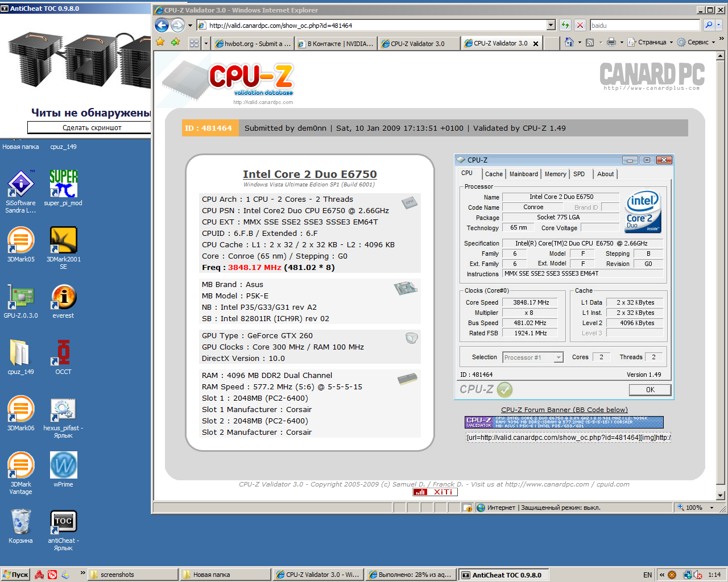Image resolution: width=728 pixels, height=582 pixels.
Task: Refresh the page with the green arrows icon
Action: coord(565,25)
